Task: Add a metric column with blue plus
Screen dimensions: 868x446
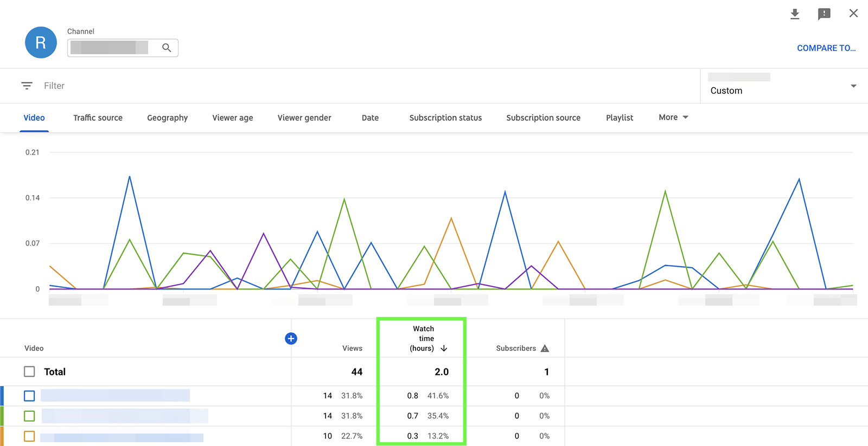Action: coord(291,339)
